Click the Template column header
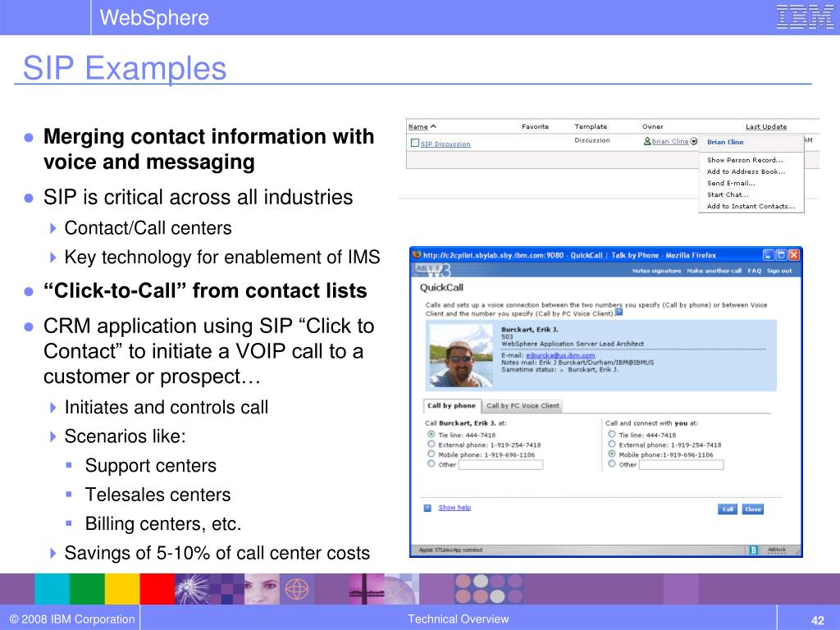This screenshot has width=840, height=630. tap(591, 126)
